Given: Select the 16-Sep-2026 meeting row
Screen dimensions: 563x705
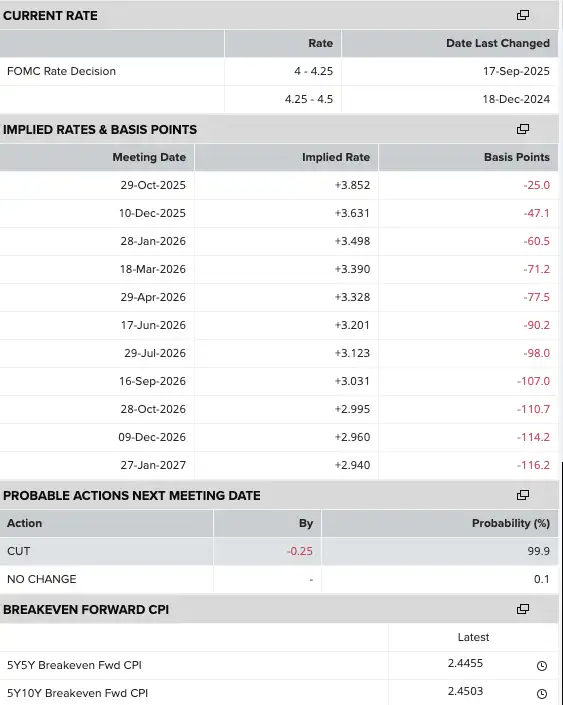Looking at the screenshot, I should tap(279, 381).
